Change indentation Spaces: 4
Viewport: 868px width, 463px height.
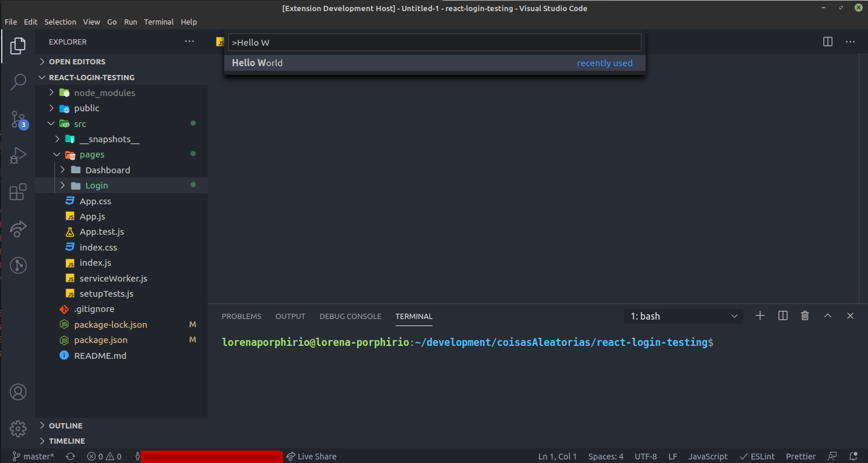click(x=606, y=457)
